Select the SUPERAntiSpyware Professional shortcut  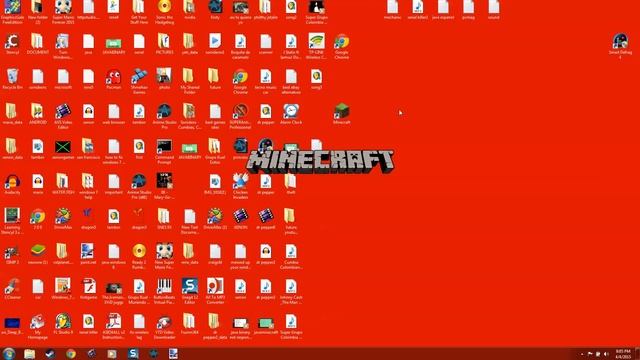[x=240, y=116]
